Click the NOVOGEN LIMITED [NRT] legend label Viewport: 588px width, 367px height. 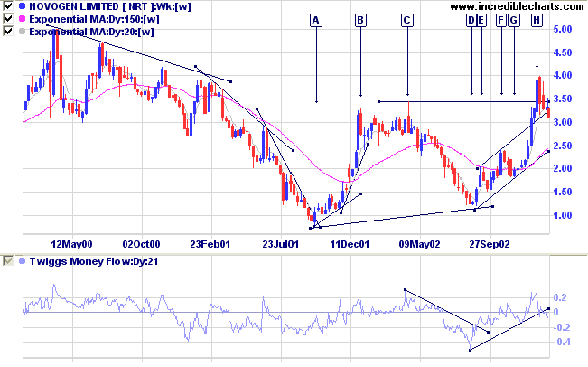point(110,6)
